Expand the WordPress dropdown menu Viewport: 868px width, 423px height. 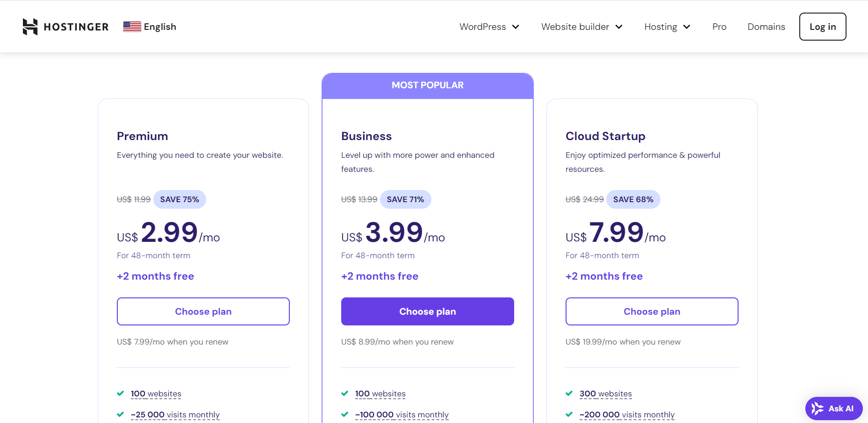(489, 27)
